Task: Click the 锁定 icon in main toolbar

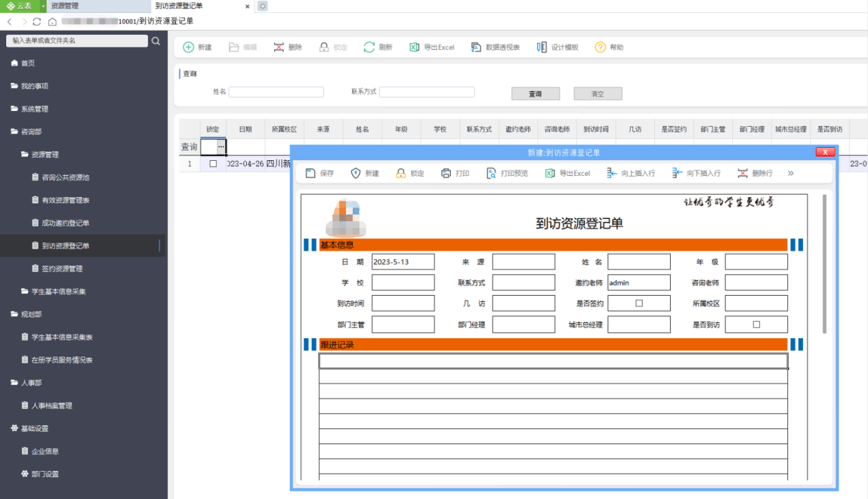Action: click(324, 47)
